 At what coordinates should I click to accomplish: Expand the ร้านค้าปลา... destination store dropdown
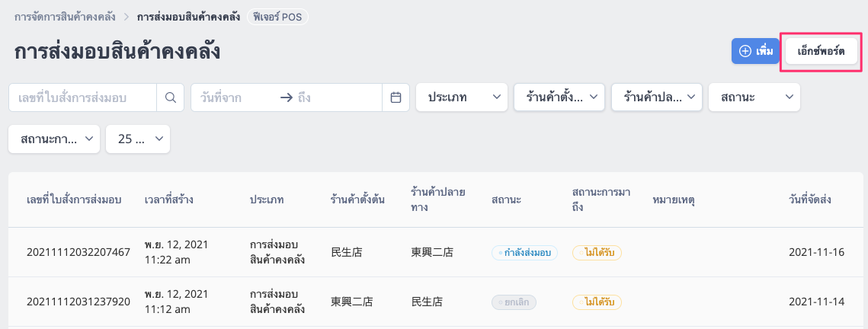click(x=657, y=97)
